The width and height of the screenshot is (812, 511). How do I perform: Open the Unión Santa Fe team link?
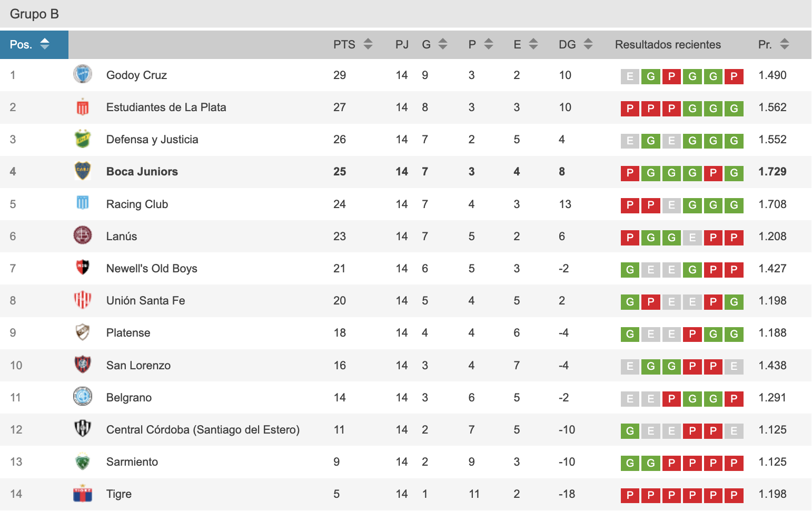(146, 301)
